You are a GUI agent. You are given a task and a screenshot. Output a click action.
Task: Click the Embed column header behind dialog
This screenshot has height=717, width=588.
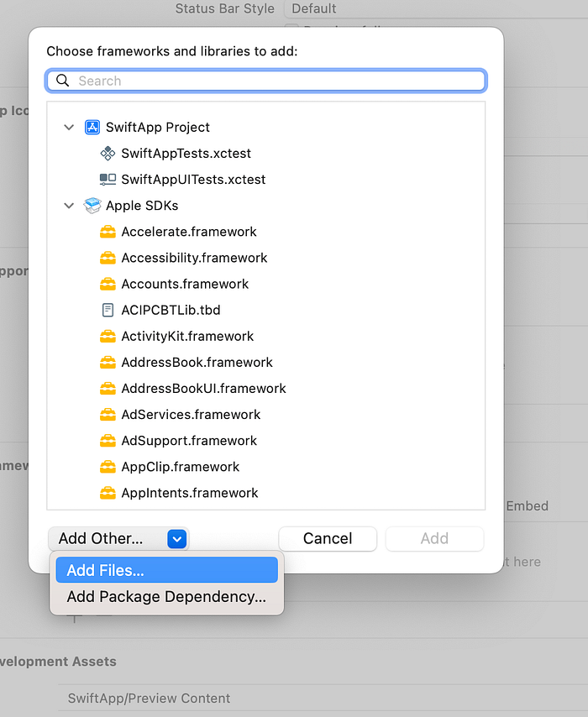(528, 506)
